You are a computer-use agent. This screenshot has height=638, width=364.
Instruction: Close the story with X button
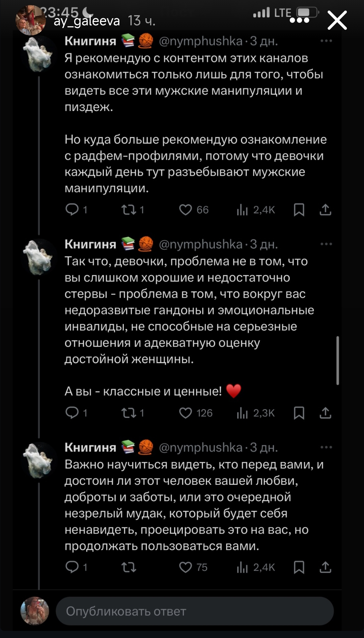[337, 20]
